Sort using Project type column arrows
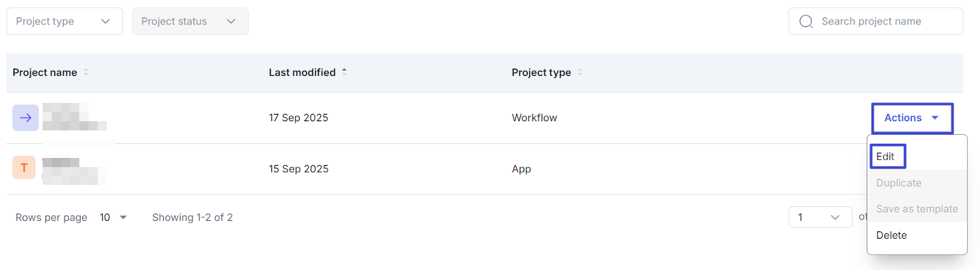 (x=579, y=72)
